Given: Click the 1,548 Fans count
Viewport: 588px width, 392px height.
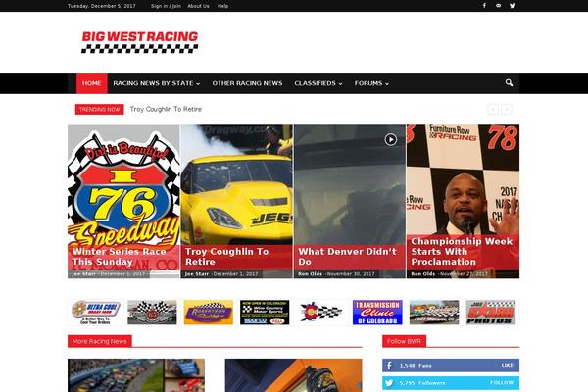Looking at the screenshot, I should [416, 366].
